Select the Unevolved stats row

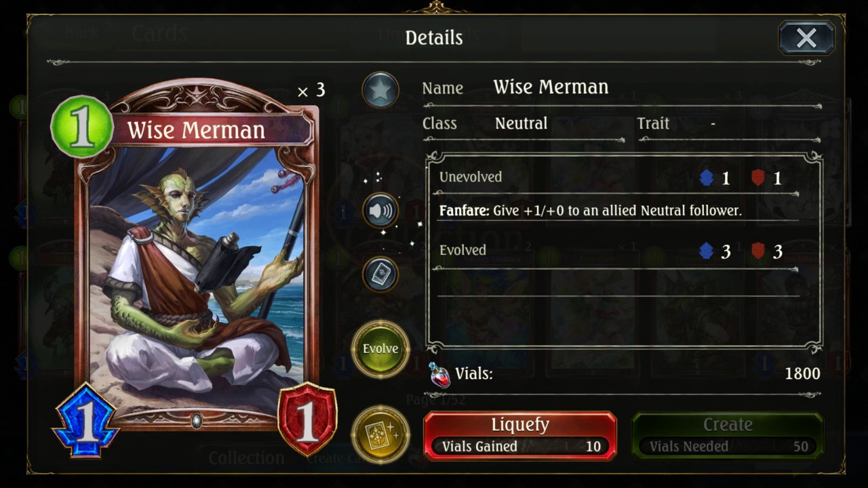(x=618, y=178)
